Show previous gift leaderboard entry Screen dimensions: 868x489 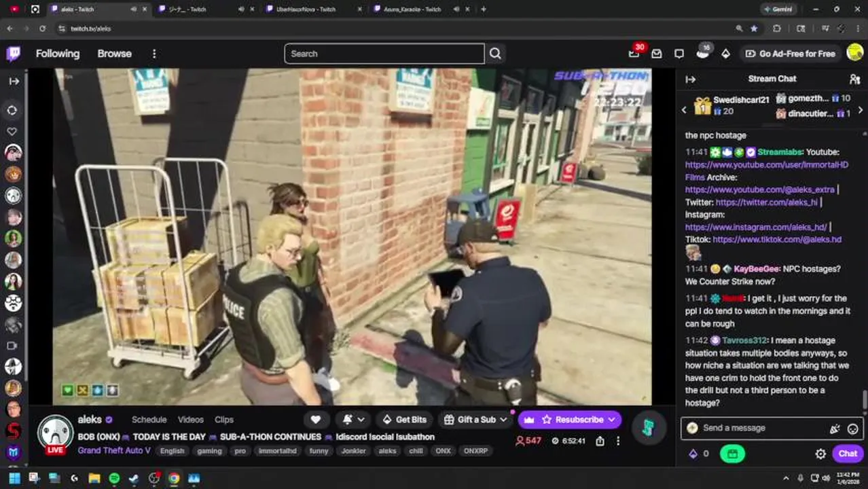[684, 110]
